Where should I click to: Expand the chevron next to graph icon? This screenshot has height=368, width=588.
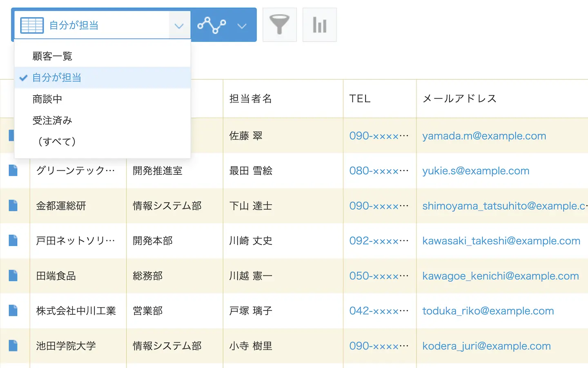[x=242, y=26]
